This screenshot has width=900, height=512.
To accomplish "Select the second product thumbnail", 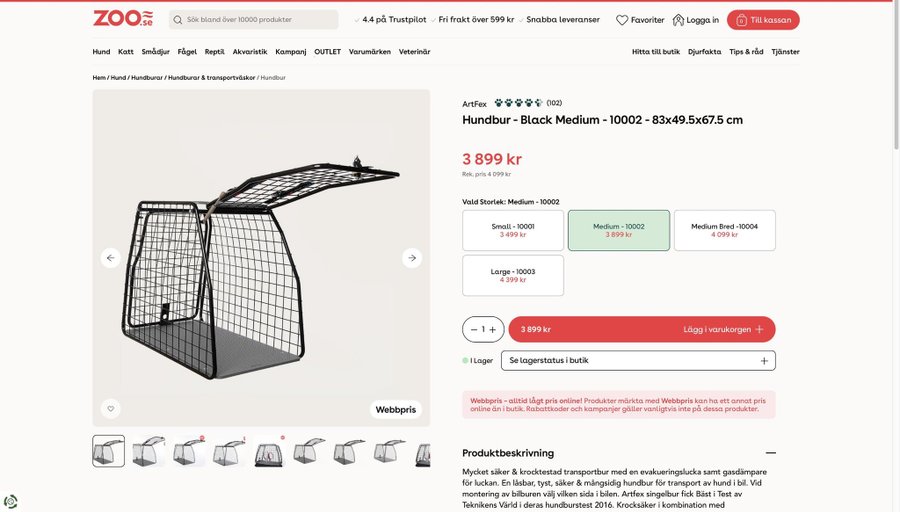I will 149,451.
